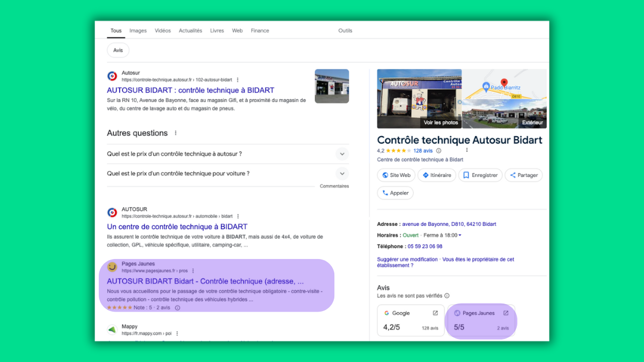Open options menu next to automobile › bidart URL
644x362 pixels.
(x=238, y=216)
